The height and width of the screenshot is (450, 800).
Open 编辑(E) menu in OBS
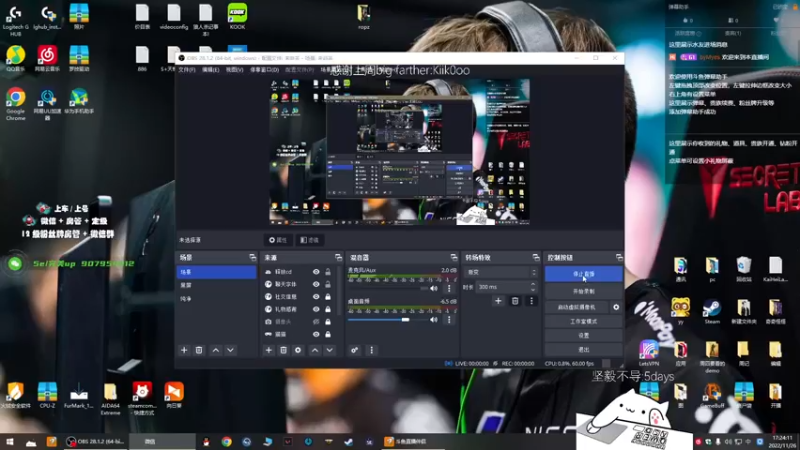click(211, 70)
